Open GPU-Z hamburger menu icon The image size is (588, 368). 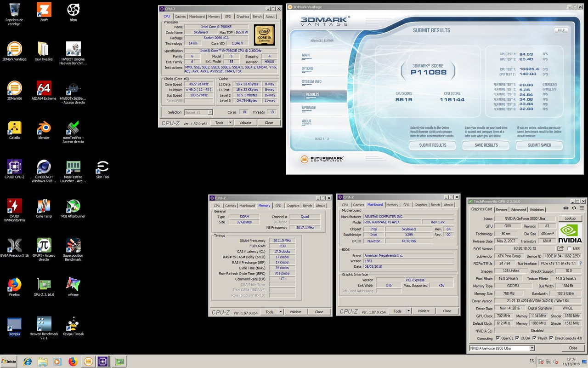(581, 208)
